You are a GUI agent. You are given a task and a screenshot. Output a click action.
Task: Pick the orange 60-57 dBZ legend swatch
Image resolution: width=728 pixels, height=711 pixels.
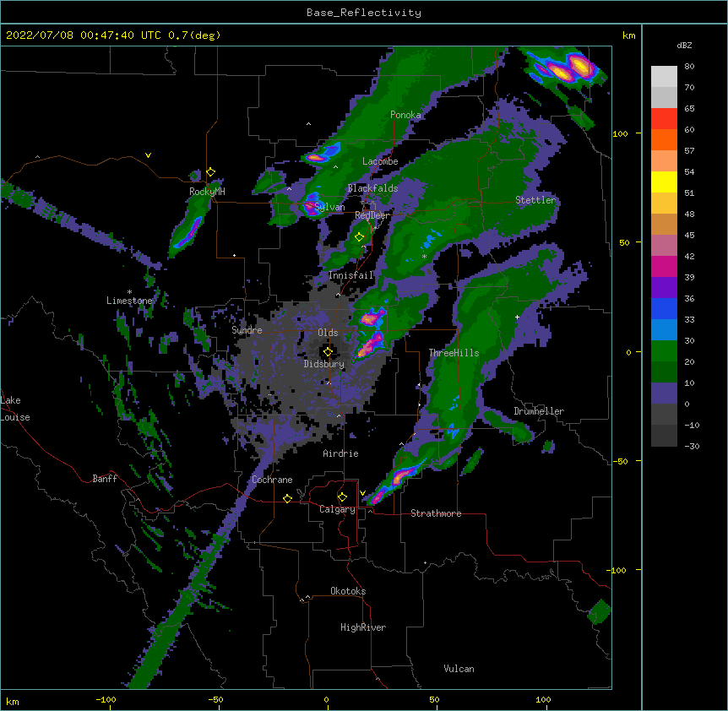click(x=664, y=140)
